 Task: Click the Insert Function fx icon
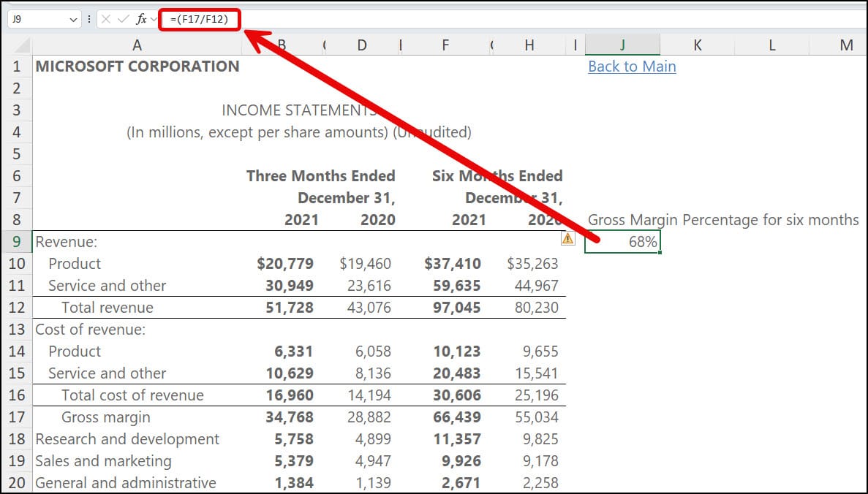pos(140,19)
